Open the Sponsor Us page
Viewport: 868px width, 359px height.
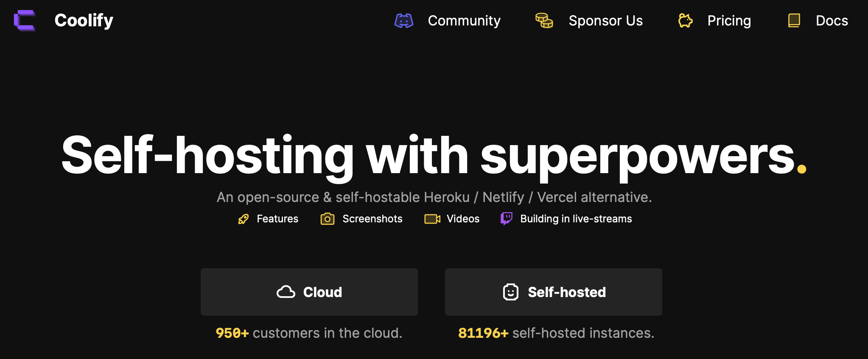pyautogui.click(x=605, y=20)
